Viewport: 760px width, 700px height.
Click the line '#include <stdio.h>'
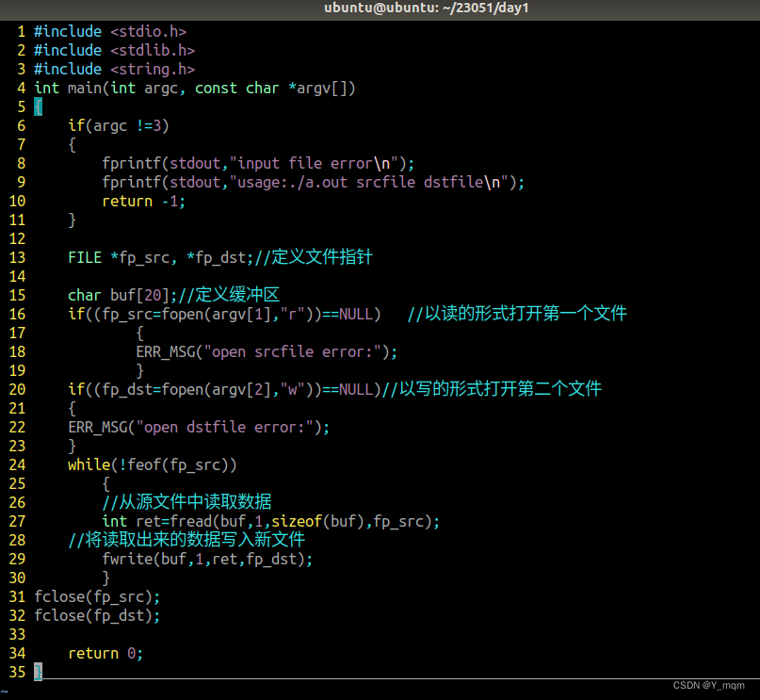pos(110,31)
